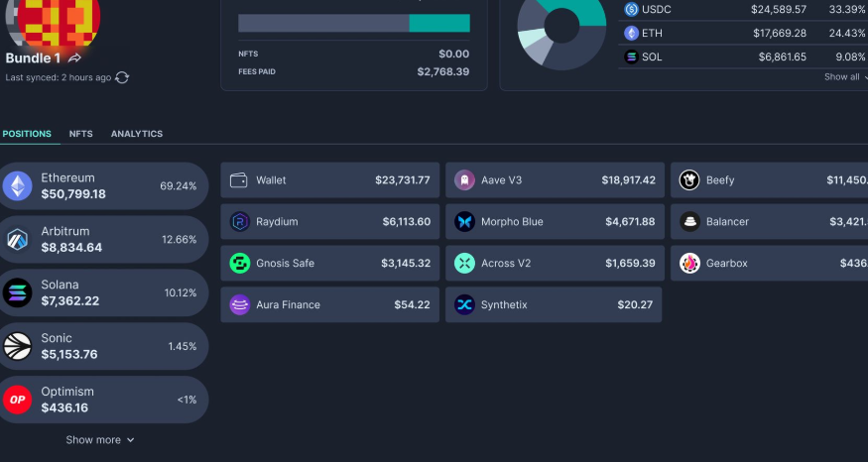Click the Arbitrum 12.66% share
The image size is (868, 462).
[180, 240]
